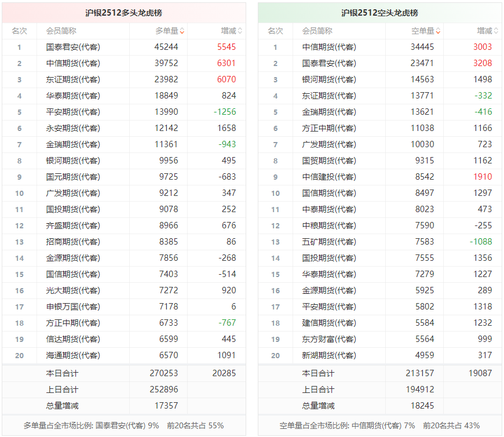Select 国泰君安(代客) in short table rank 2
The image size is (504, 437).
pos(329,63)
